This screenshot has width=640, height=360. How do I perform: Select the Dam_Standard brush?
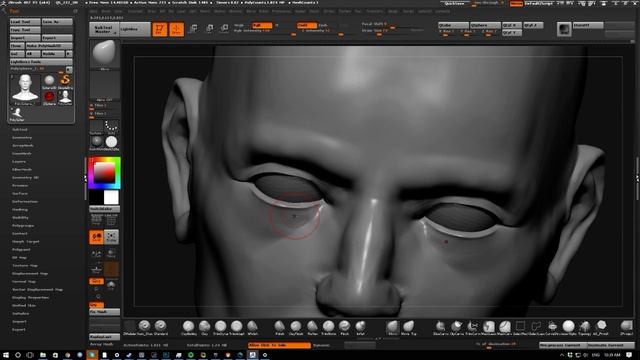click(144, 326)
